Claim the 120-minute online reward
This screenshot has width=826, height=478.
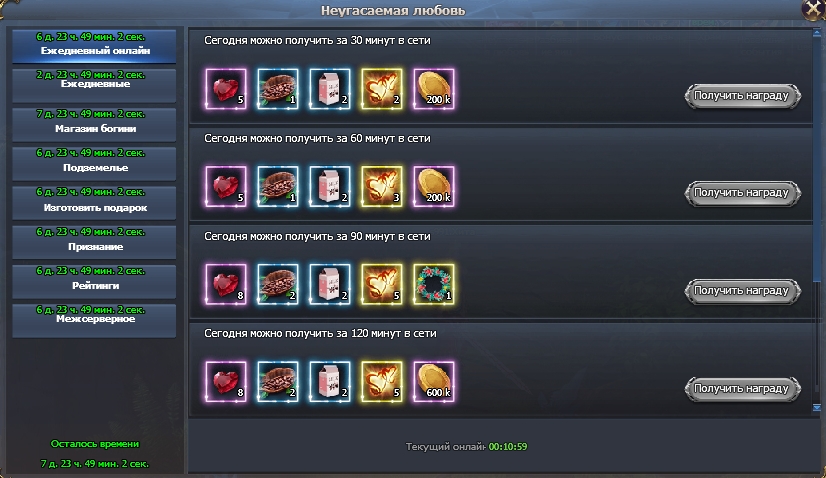[x=742, y=389]
